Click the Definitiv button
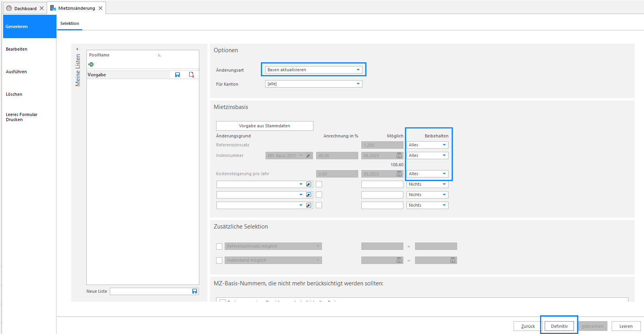Viewport: 644px width, 334px height. 559,326
